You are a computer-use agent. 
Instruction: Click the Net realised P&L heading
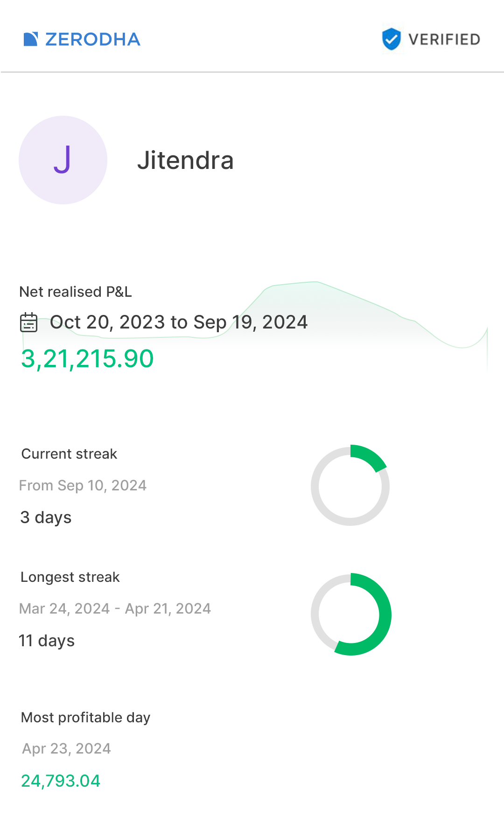(x=76, y=292)
